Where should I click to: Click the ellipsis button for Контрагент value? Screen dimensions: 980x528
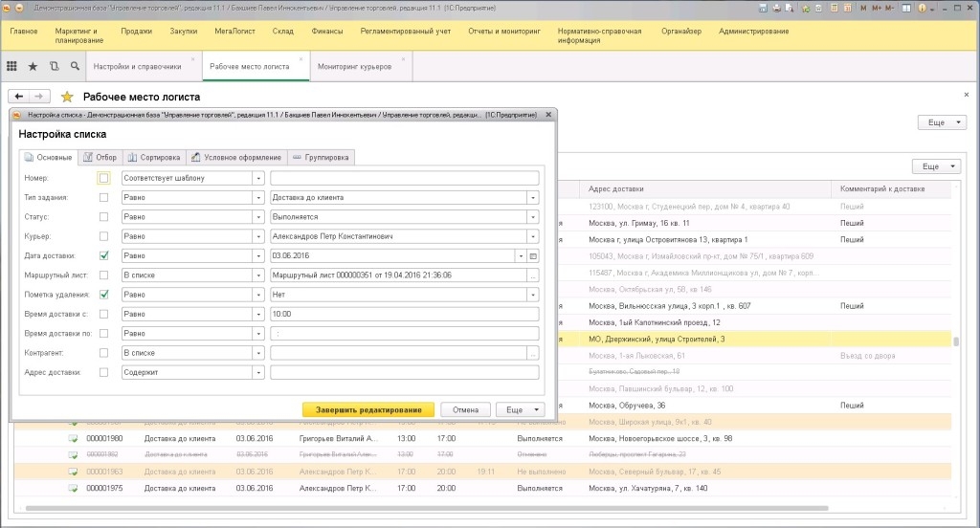(x=533, y=353)
